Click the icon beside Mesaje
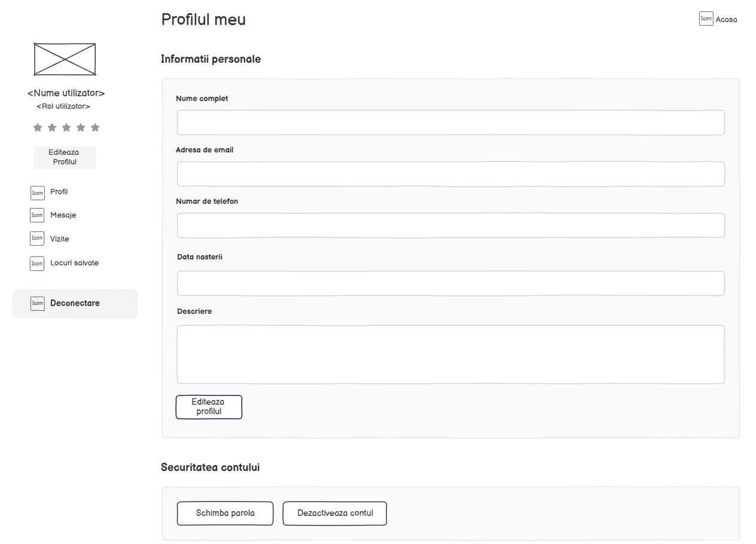 [37, 215]
